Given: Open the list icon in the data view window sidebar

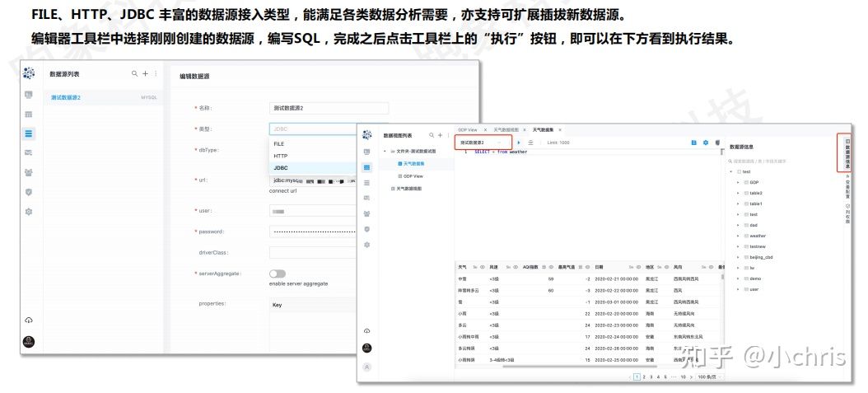Looking at the screenshot, I should coord(366,182).
